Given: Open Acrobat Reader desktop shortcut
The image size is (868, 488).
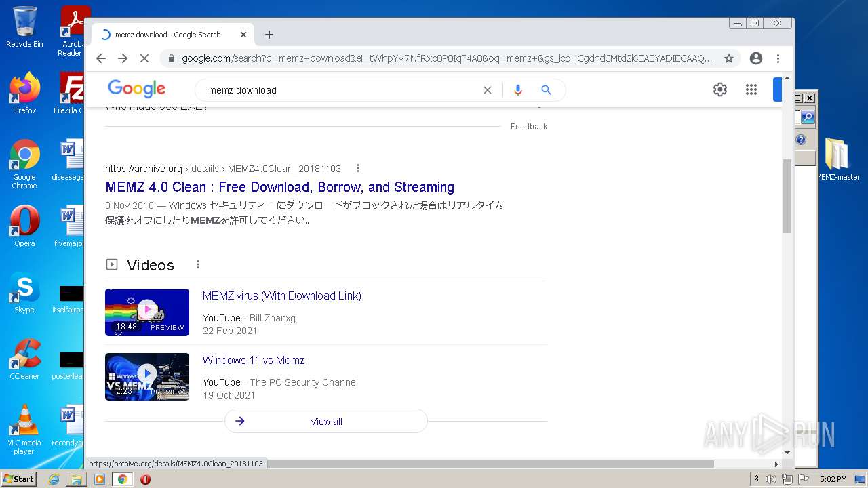Looking at the screenshot, I should pos(72,31).
